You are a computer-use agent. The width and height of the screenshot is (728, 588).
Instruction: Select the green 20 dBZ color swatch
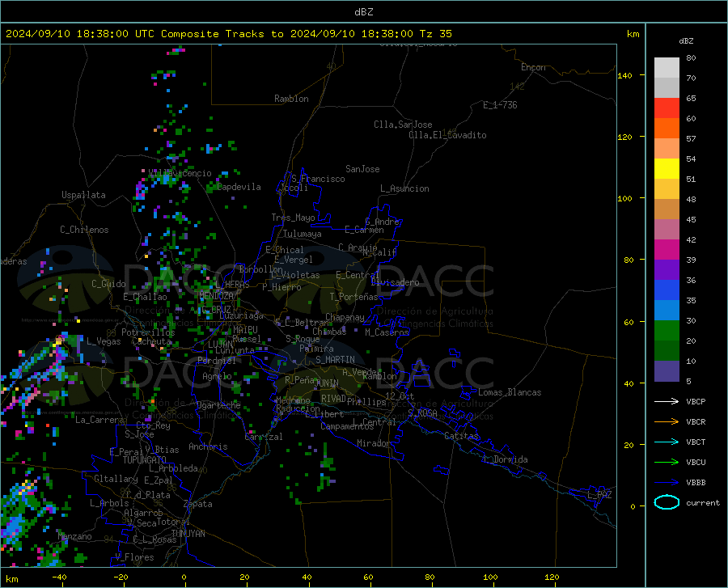tap(667, 331)
